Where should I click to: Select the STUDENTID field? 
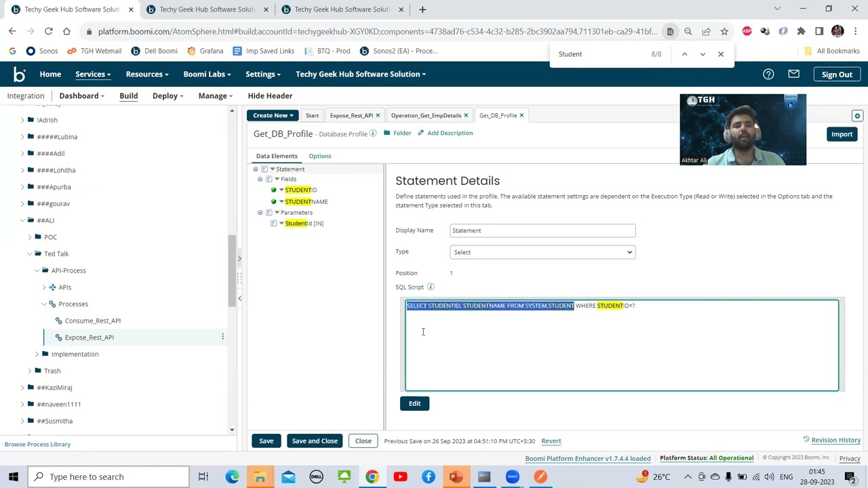pos(300,190)
